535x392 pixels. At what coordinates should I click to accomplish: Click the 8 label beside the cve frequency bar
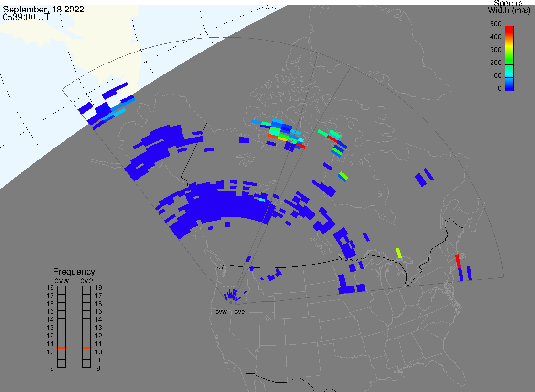98,369
